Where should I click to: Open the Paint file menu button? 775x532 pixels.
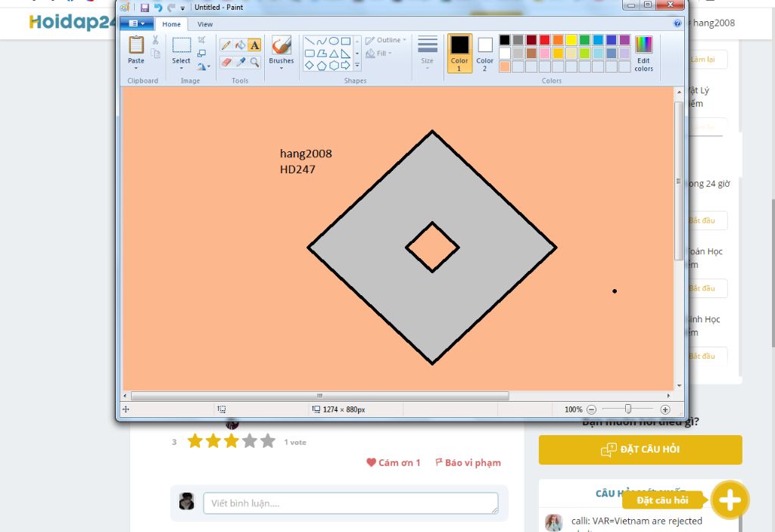137,23
